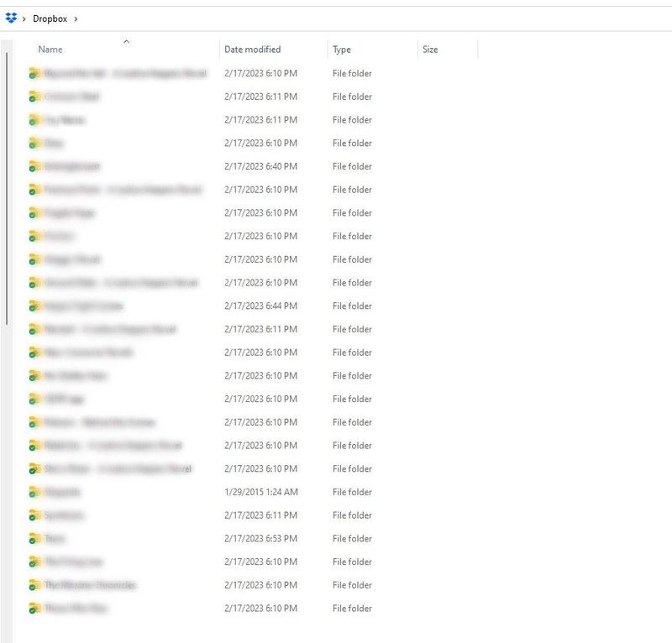
Task: Click 'File folder' in the 6:40 PM row
Action: coord(352,166)
